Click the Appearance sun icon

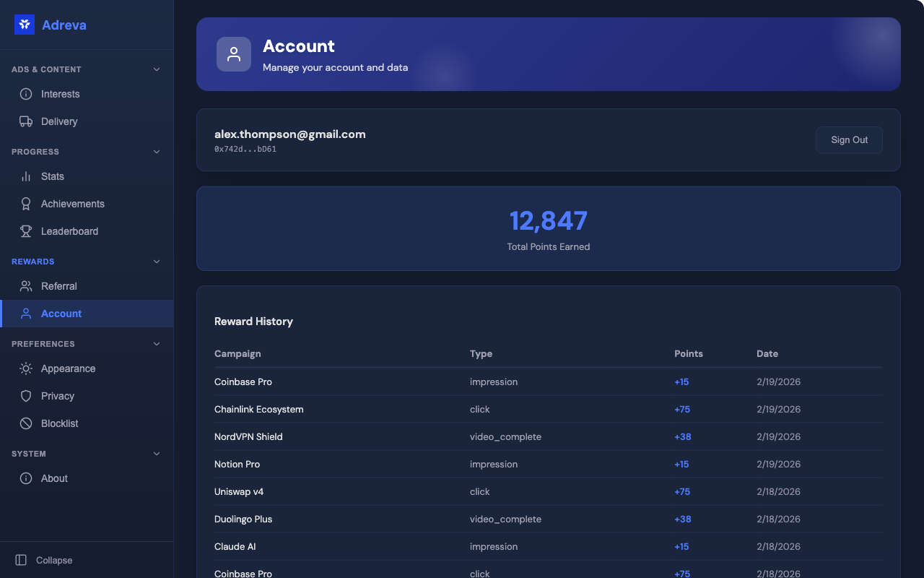26,368
